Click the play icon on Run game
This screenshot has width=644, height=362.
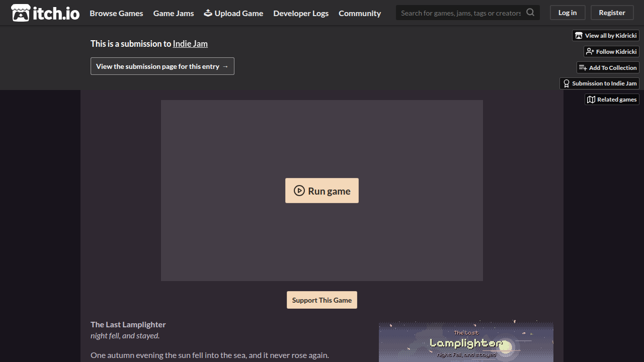point(299,191)
